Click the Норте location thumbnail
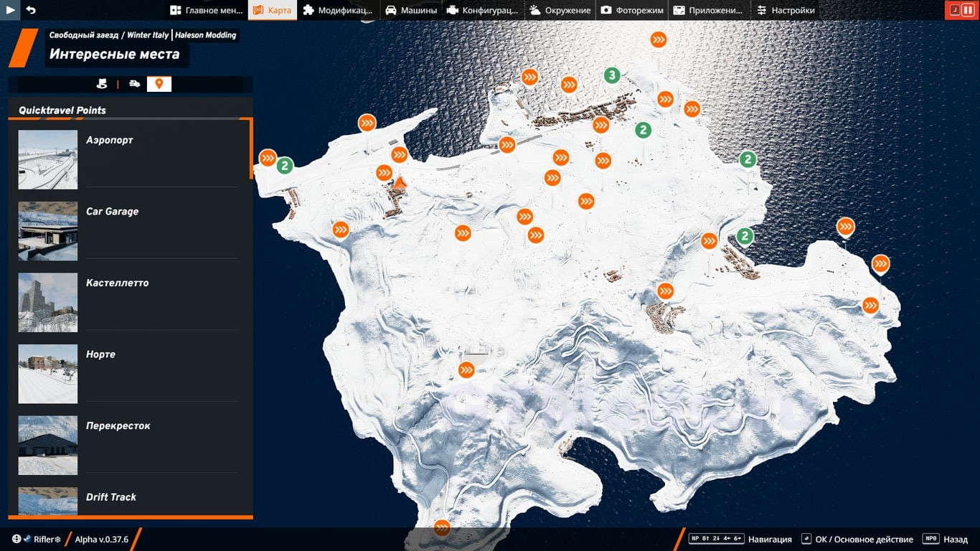This screenshot has height=551, width=980. [48, 373]
